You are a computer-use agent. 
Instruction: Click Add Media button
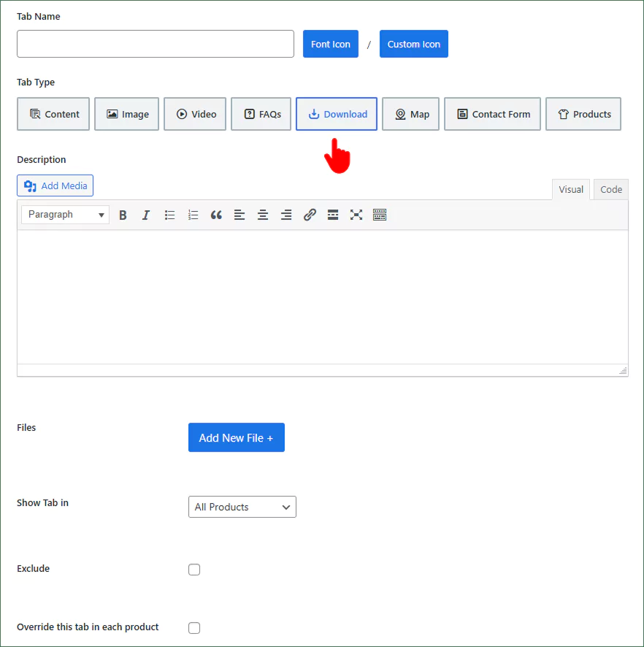55,185
